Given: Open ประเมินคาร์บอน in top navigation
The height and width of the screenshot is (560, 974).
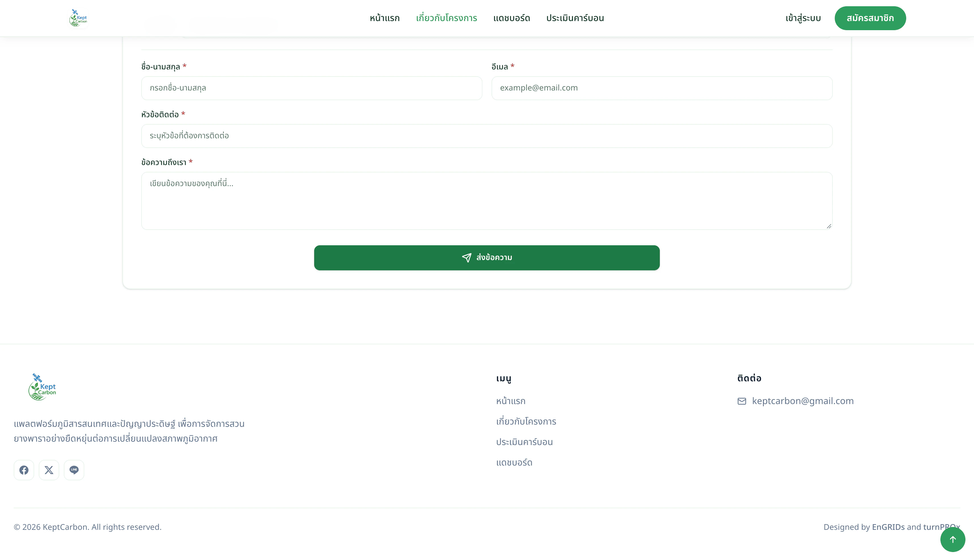Looking at the screenshot, I should point(575,18).
